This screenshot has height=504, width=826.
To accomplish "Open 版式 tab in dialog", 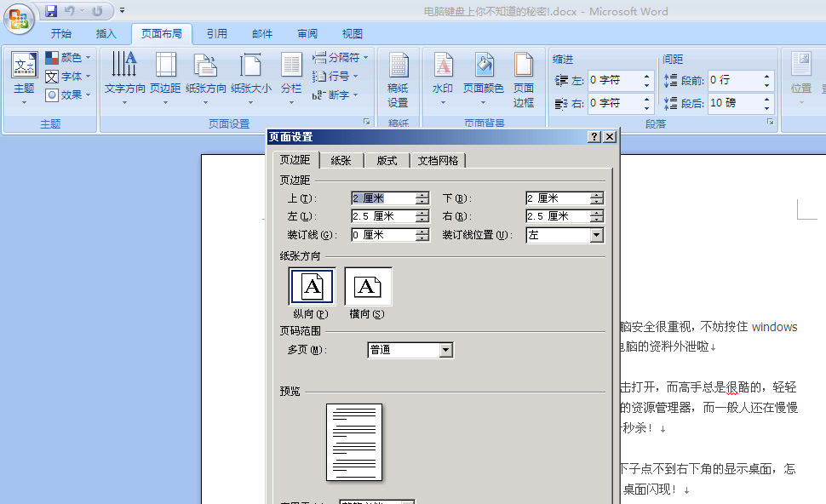I will (x=387, y=161).
